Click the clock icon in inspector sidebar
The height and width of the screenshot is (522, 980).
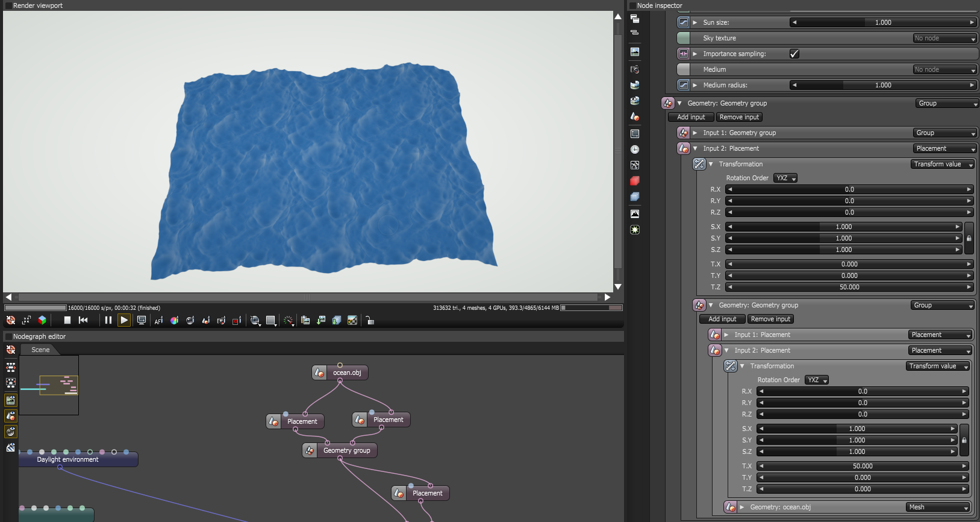tap(635, 149)
